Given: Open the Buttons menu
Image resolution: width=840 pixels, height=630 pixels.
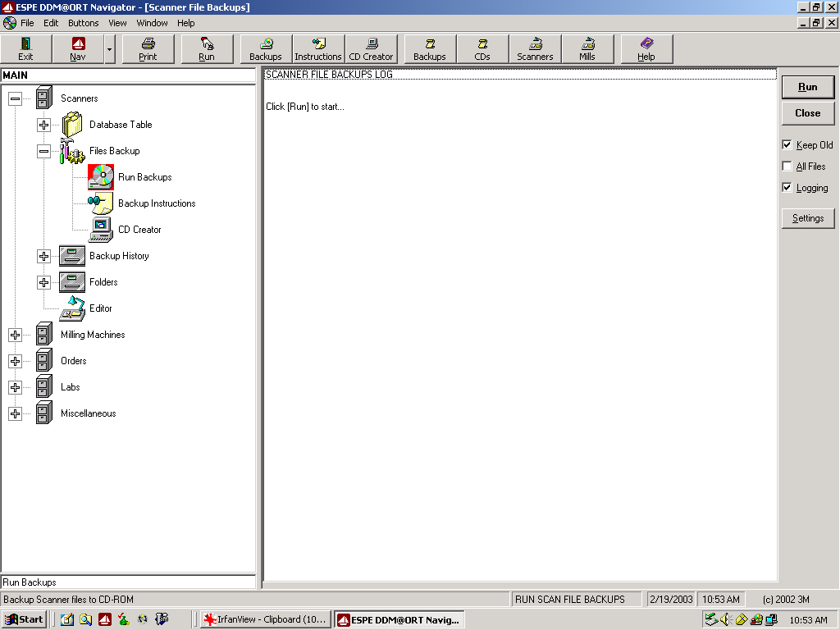Looking at the screenshot, I should coord(83,23).
